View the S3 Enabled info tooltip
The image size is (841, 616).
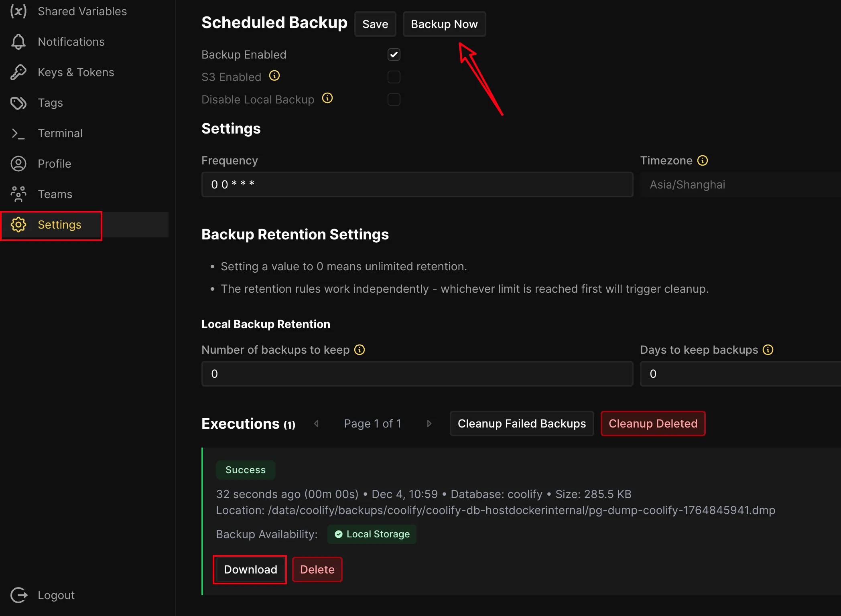274,76
